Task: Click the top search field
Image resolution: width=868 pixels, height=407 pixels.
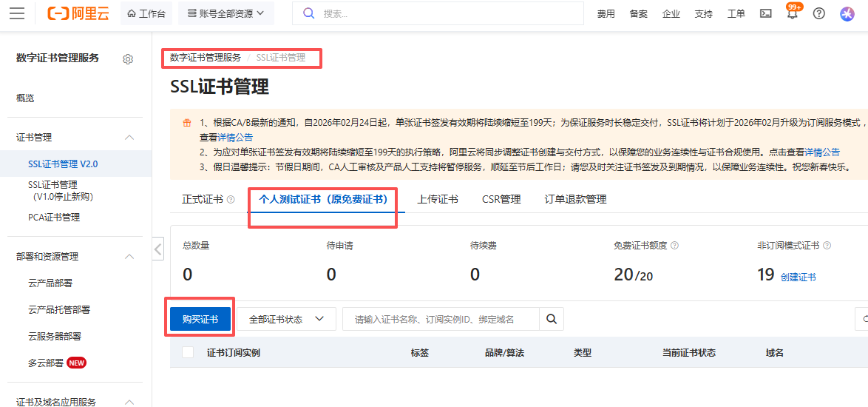Action: pos(438,13)
